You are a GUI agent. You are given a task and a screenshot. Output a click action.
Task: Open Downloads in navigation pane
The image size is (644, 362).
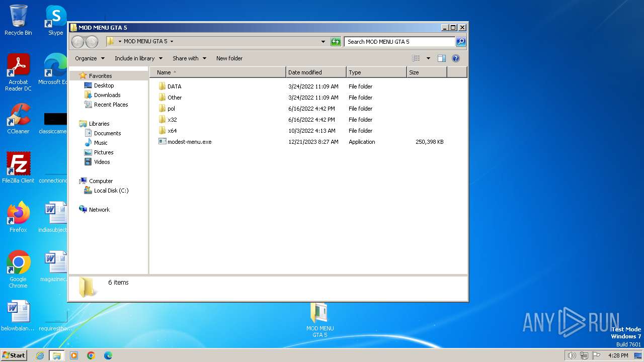[107, 95]
